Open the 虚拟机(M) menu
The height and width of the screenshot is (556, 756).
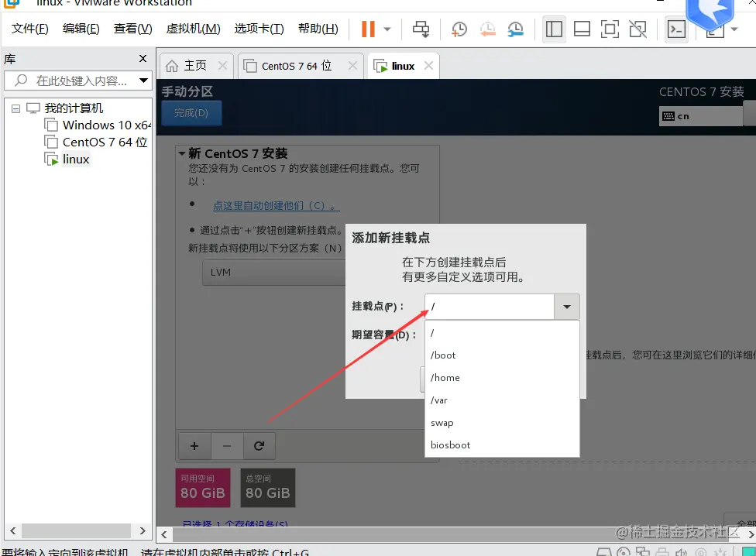193,29
